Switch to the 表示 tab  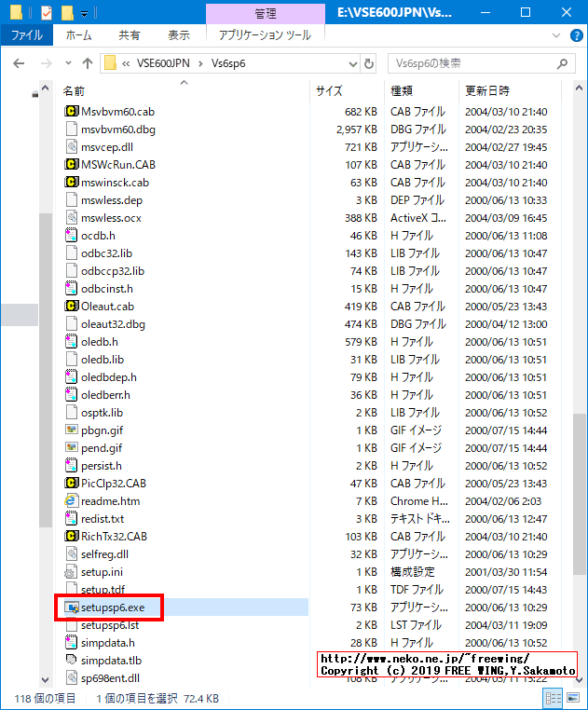click(179, 34)
